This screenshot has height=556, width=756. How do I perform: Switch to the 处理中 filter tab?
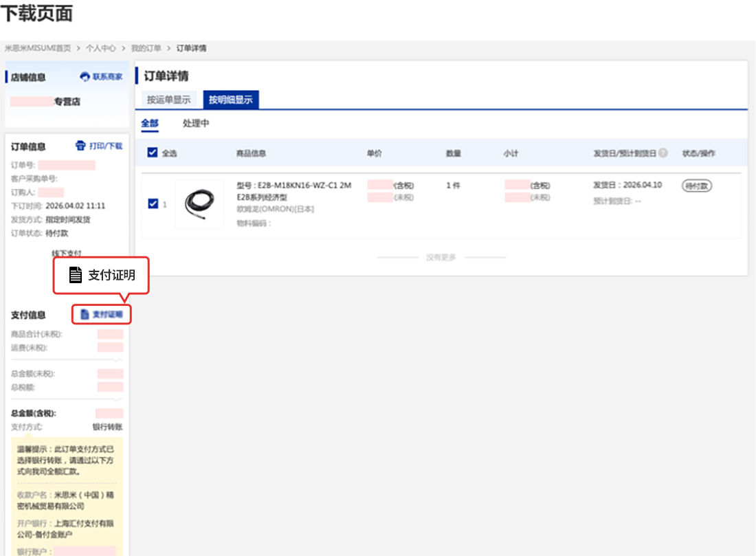(196, 124)
